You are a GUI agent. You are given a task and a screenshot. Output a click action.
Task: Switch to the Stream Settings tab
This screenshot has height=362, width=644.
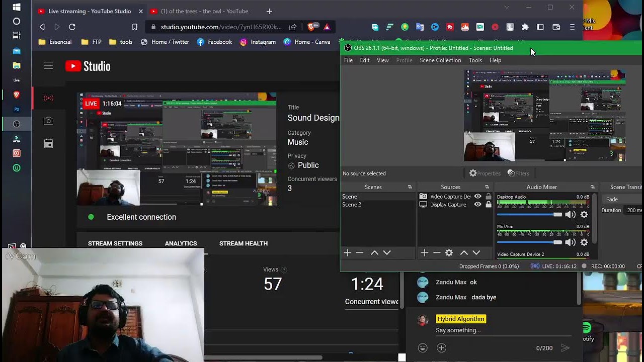[115, 243]
